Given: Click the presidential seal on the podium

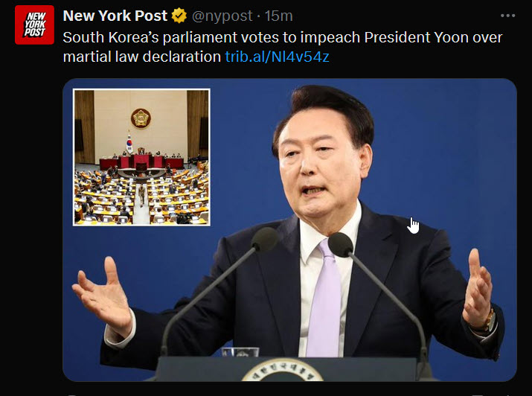Looking at the screenshot, I should coord(282,371).
